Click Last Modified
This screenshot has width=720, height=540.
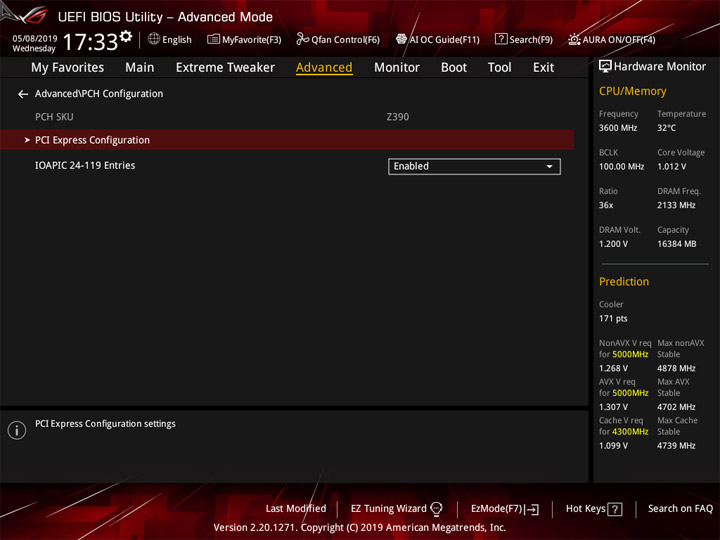click(x=296, y=509)
